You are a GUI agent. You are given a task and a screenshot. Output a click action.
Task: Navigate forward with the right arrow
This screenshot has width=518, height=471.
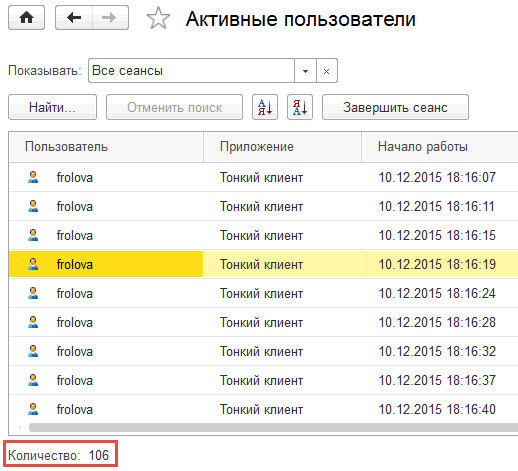pyautogui.click(x=110, y=18)
